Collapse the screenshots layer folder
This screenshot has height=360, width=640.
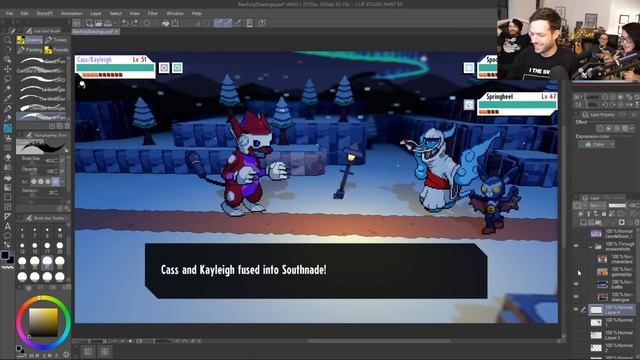pyautogui.click(x=591, y=247)
